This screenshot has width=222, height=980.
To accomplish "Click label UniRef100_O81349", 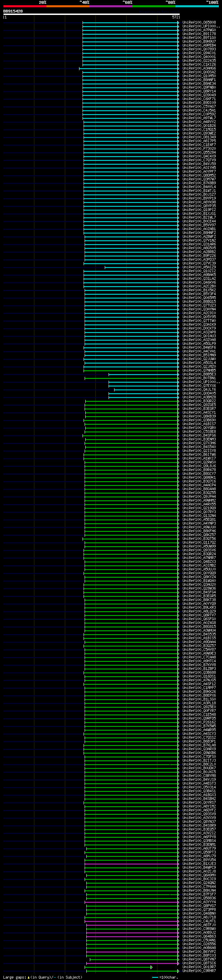I will tap(199, 137).
